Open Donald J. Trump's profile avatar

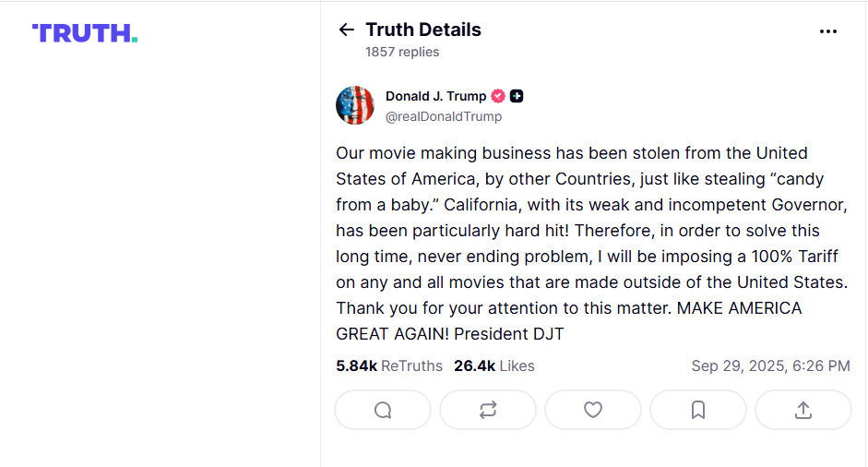pyautogui.click(x=355, y=105)
